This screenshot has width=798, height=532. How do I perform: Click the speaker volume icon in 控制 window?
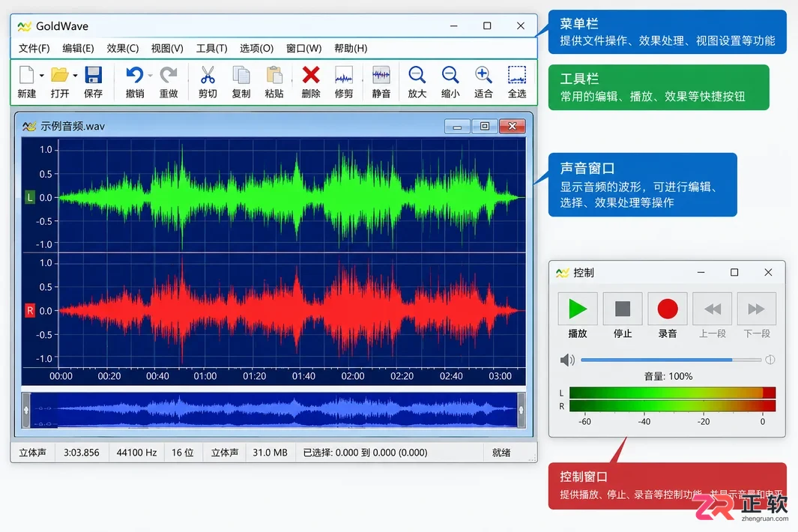pos(567,360)
